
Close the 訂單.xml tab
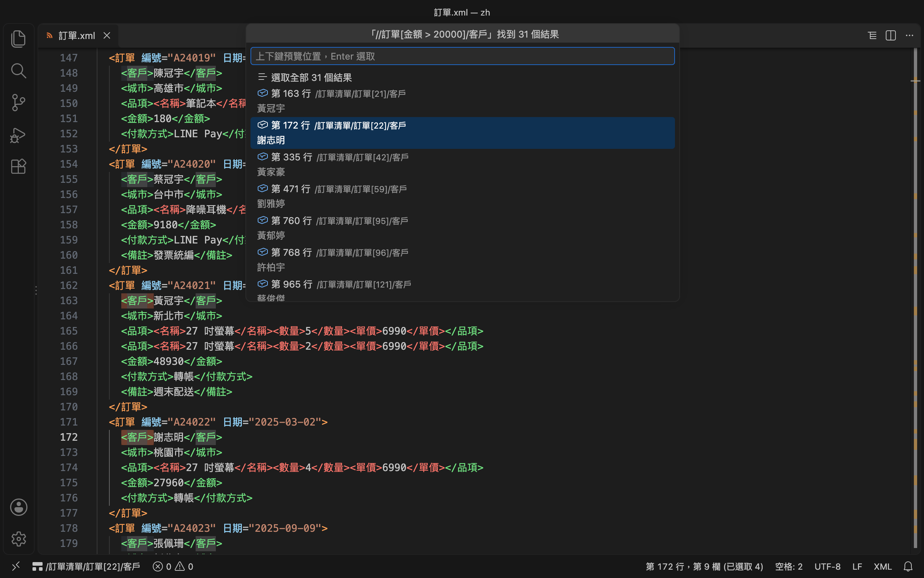(107, 35)
